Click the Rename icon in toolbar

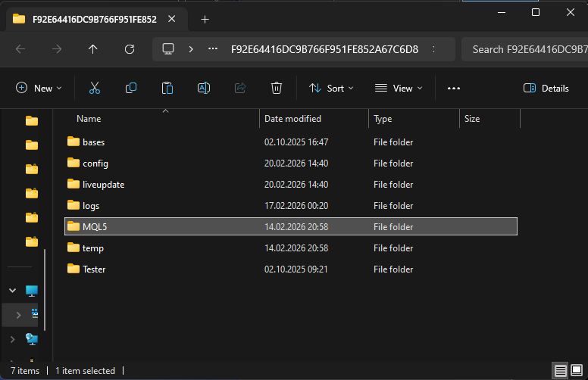click(x=204, y=88)
